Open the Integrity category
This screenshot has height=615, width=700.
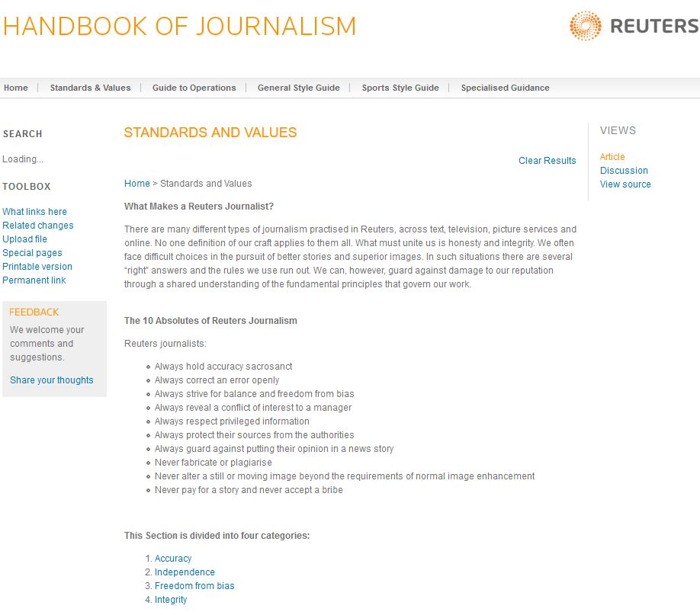pos(171,600)
